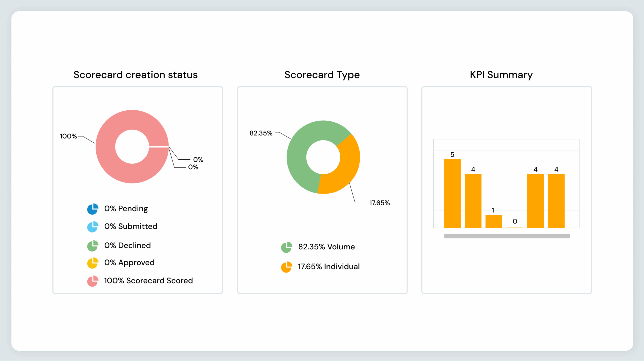Select the 82.35% Volume legend label
This screenshot has width=644, height=362.
[326, 247]
